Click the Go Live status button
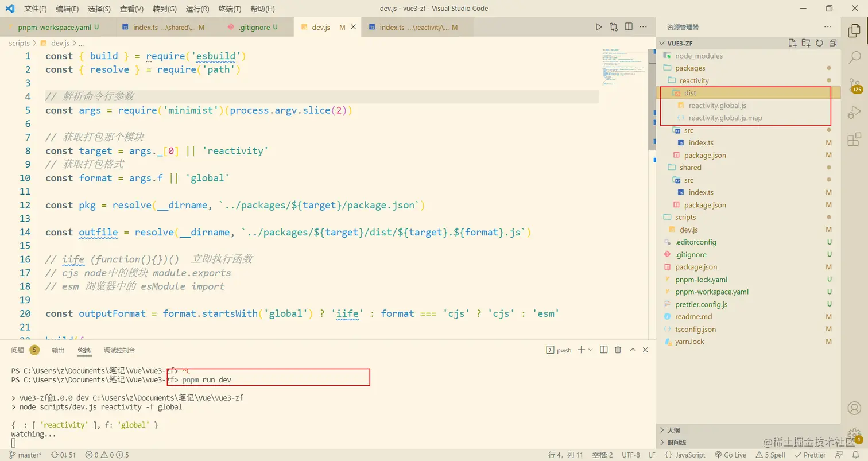Viewport: 868px width, 461px height. pyautogui.click(x=730, y=455)
